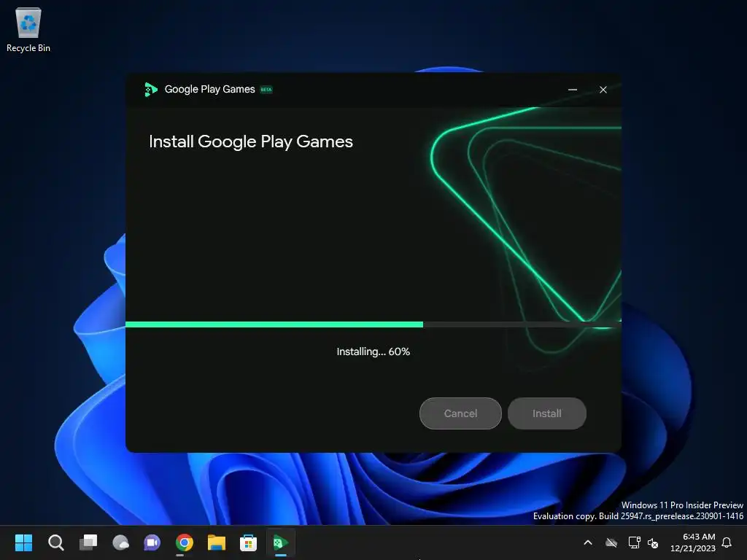Minimize the Google Play Games installer

click(x=573, y=90)
